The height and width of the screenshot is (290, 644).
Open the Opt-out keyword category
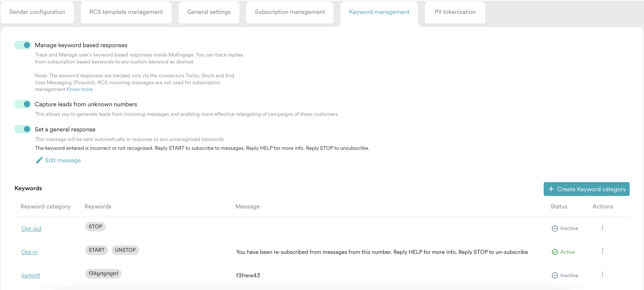click(31, 228)
